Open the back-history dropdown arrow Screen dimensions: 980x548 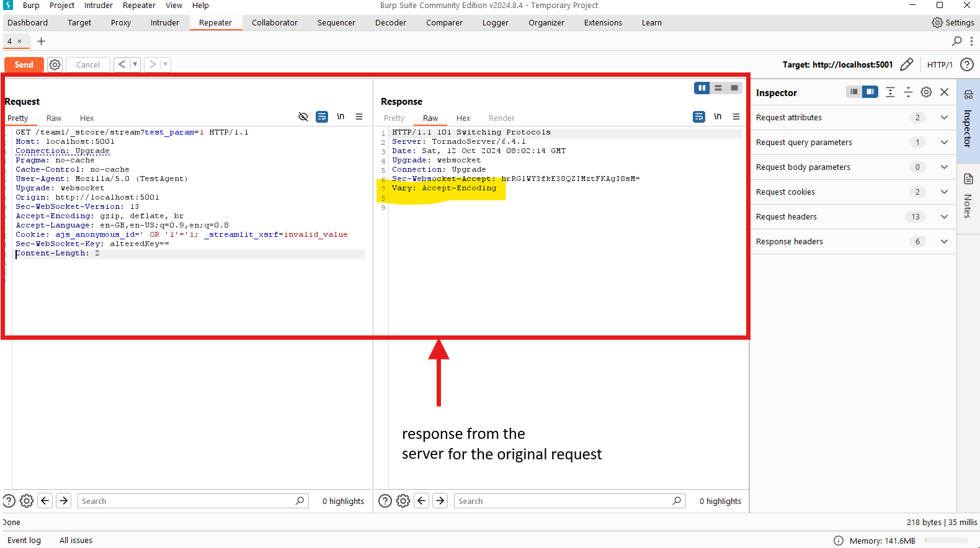pyautogui.click(x=135, y=64)
